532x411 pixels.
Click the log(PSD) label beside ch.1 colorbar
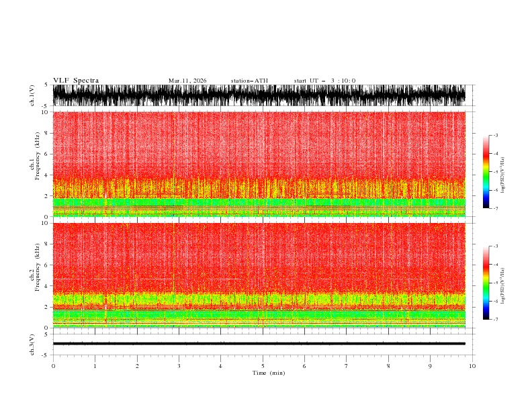tap(502, 175)
